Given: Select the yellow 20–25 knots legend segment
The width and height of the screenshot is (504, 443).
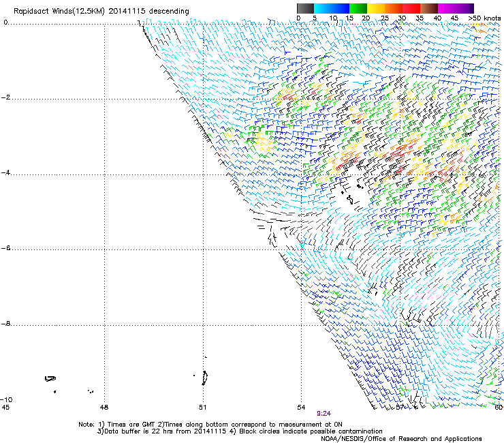Looking at the screenshot, I should tap(376, 8).
